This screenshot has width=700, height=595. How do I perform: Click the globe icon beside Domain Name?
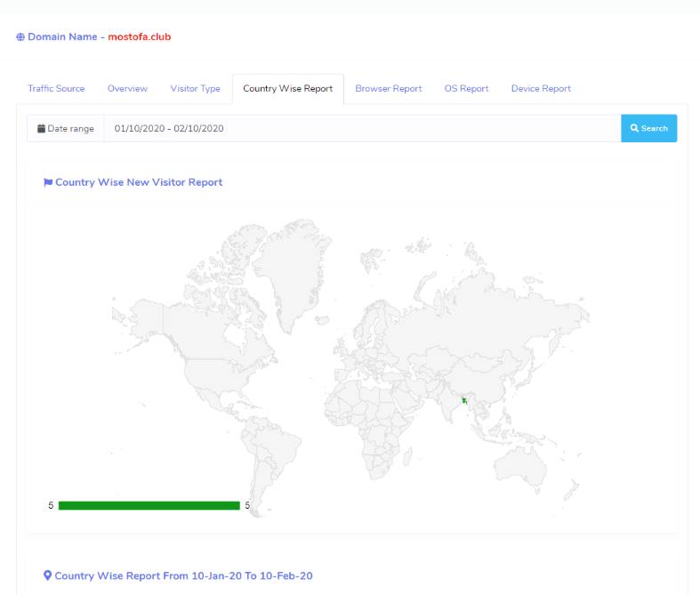point(20,37)
